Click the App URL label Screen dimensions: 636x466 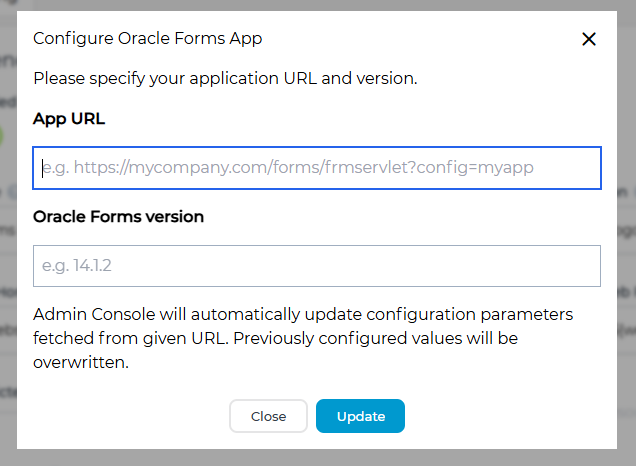pos(69,119)
